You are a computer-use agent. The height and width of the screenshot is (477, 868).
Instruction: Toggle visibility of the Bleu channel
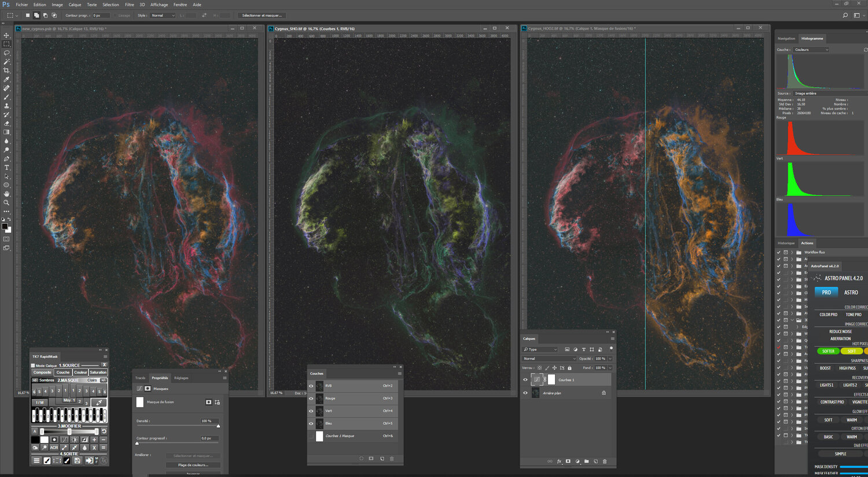click(311, 423)
